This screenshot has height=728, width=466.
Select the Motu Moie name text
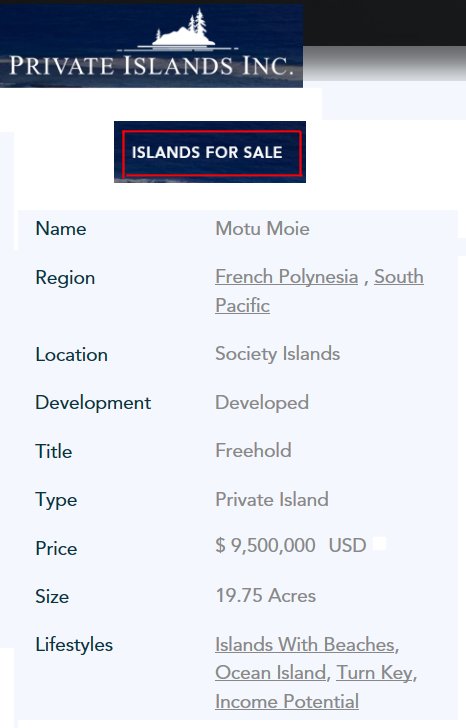click(262, 228)
